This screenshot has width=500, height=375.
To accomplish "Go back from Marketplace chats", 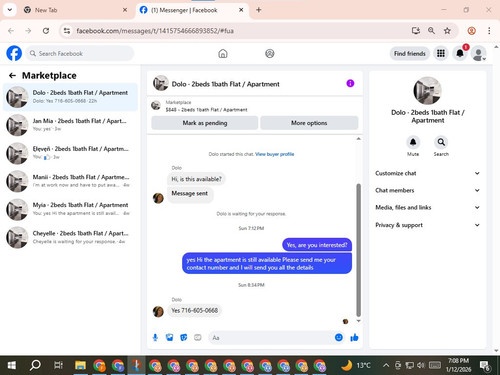I will point(12,76).
